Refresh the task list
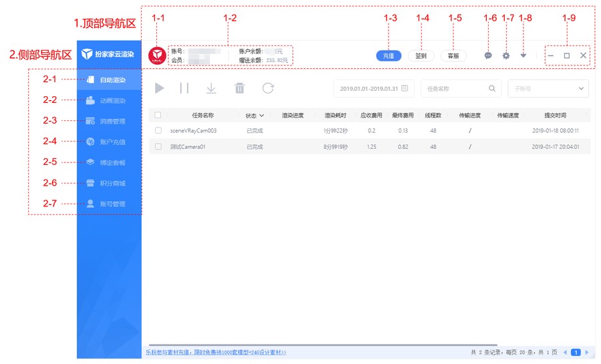 click(x=268, y=88)
